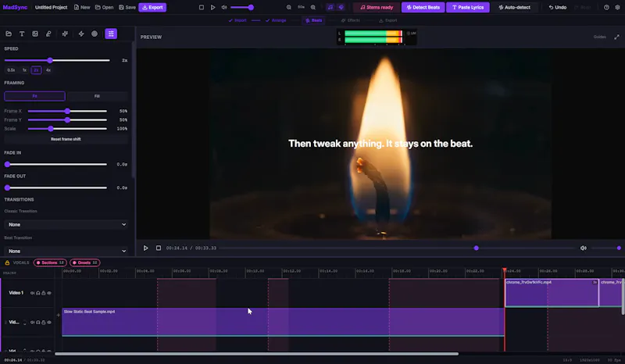This screenshot has width=625, height=364.
Task: Open the Classic Transition dropdown
Action: pos(66,224)
